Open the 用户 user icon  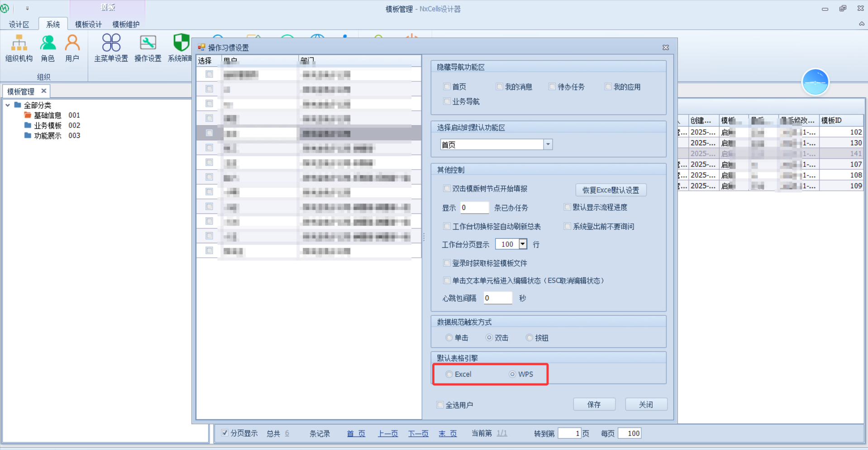[x=72, y=47]
